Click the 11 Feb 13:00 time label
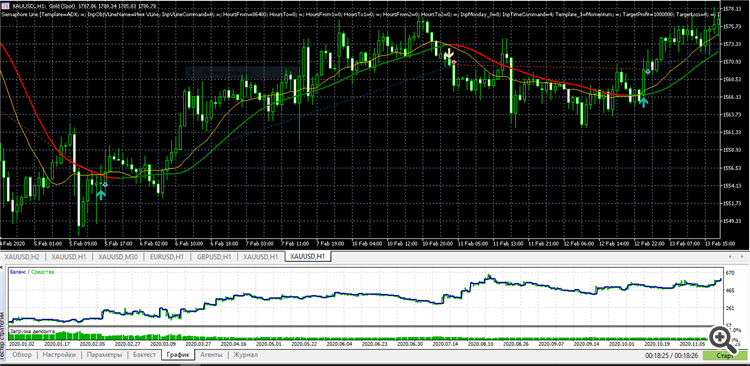The height and width of the screenshot is (366, 750). click(508, 244)
